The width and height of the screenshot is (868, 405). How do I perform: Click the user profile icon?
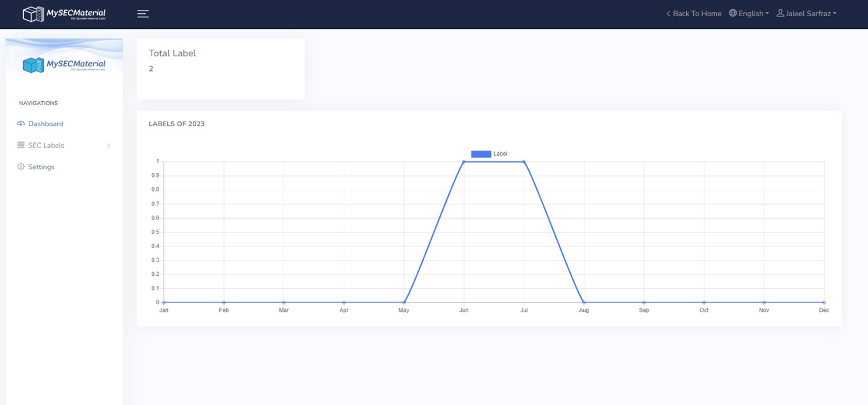[780, 13]
